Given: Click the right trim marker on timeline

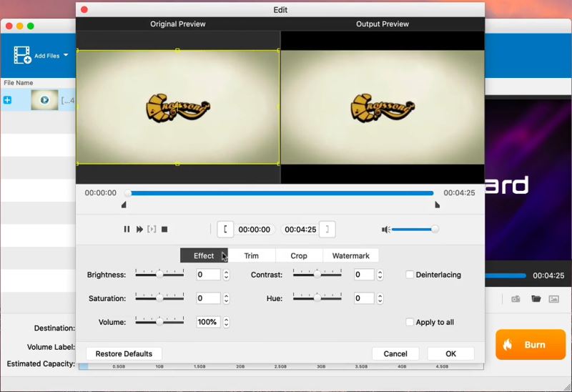Looking at the screenshot, I should pos(437,205).
